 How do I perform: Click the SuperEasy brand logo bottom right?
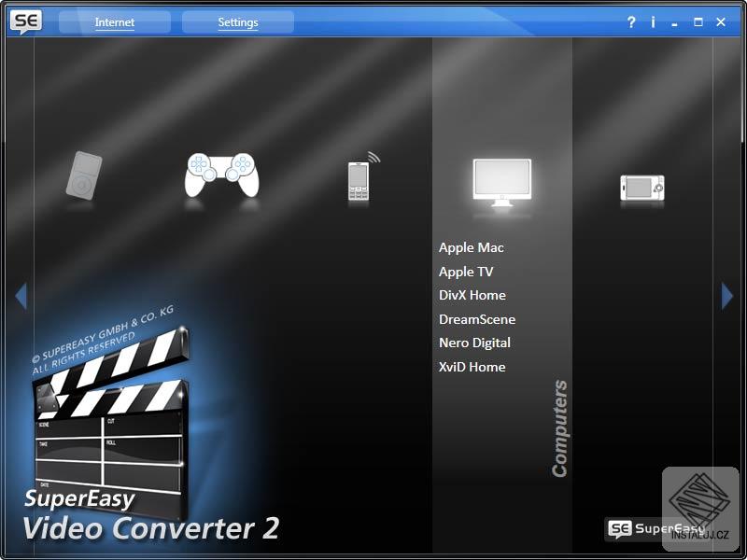(655, 528)
